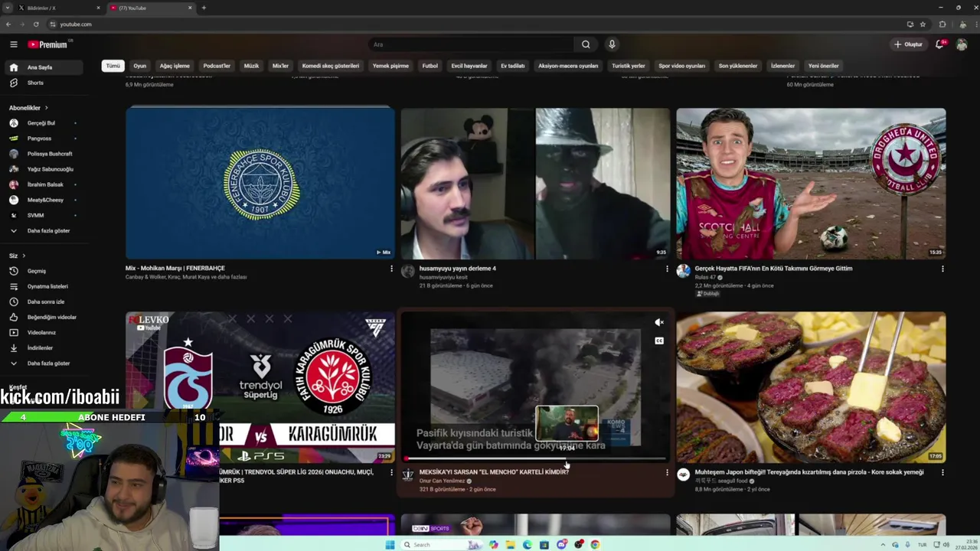The image size is (980, 551).
Task: Select the Futbol chip
Action: tap(430, 66)
